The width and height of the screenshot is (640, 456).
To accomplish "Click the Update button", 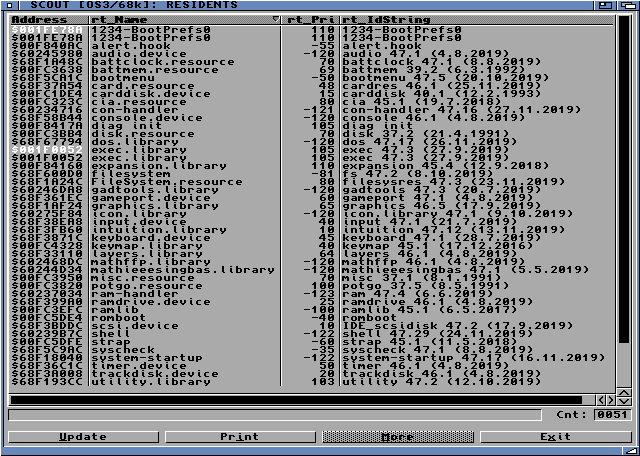I will click(x=83, y=437).
